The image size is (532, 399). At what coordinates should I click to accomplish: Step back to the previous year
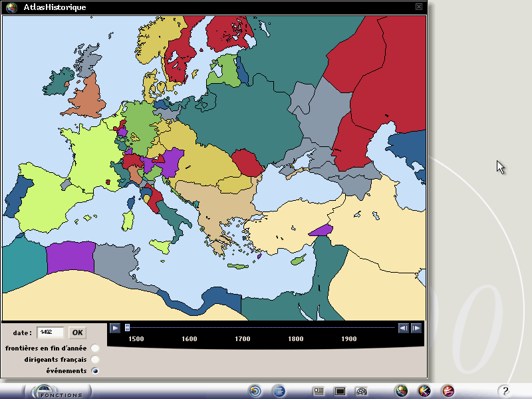click(404, 328)
